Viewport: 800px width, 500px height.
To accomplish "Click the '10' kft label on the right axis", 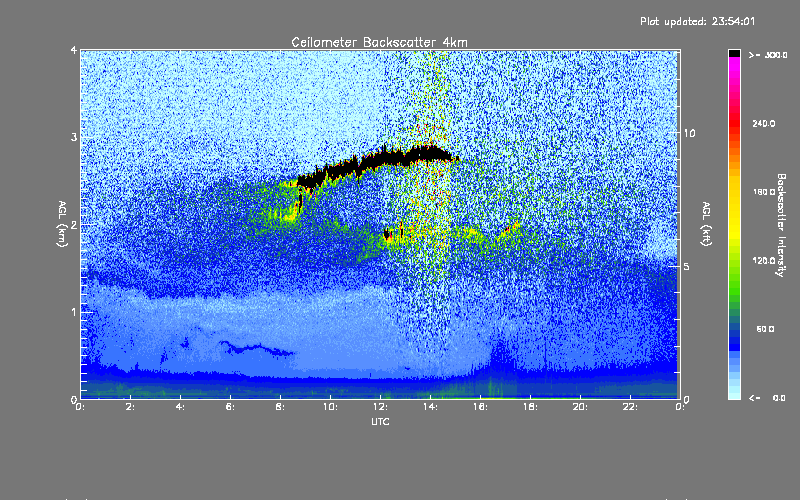I will (689, 133).
